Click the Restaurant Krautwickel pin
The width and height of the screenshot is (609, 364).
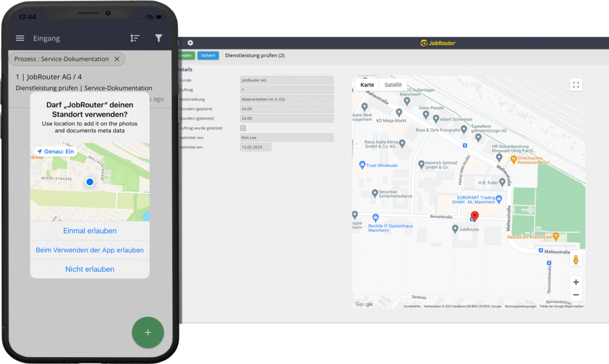tap(556, 236)
